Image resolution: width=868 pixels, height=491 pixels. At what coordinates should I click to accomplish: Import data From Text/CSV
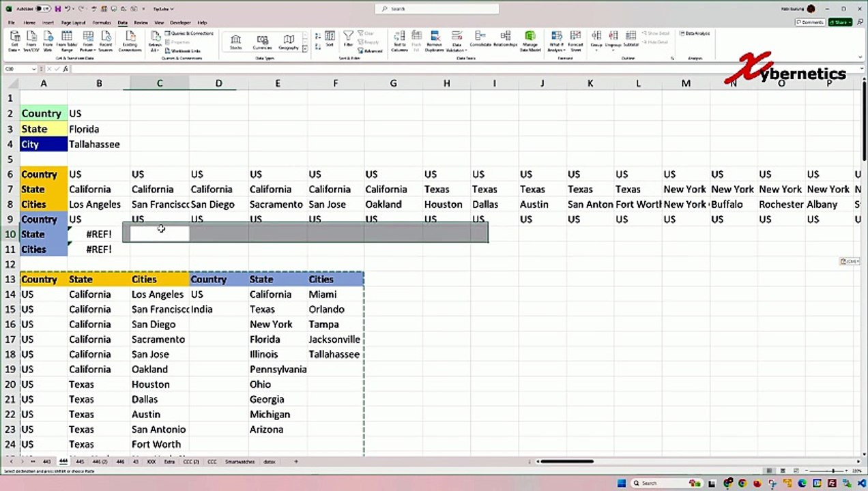(31, 41)
